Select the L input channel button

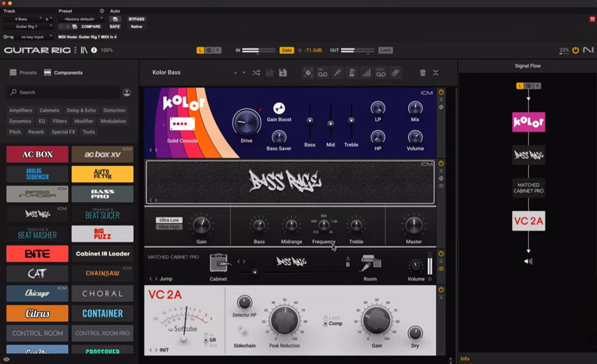[201, 50]
